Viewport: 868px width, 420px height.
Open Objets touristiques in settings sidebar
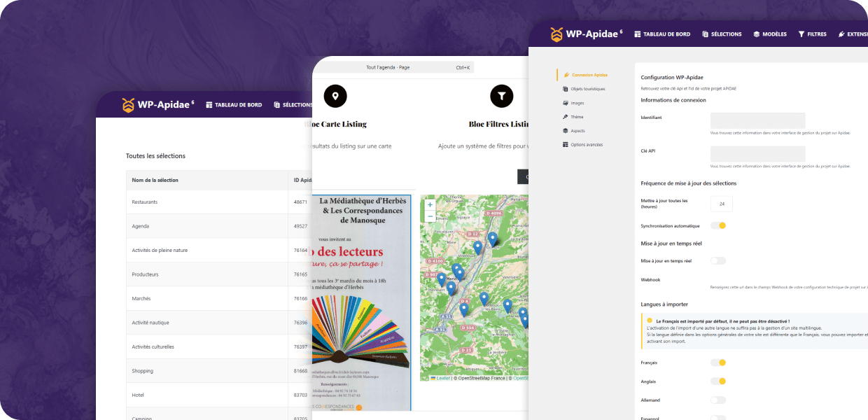pos(587,89)
